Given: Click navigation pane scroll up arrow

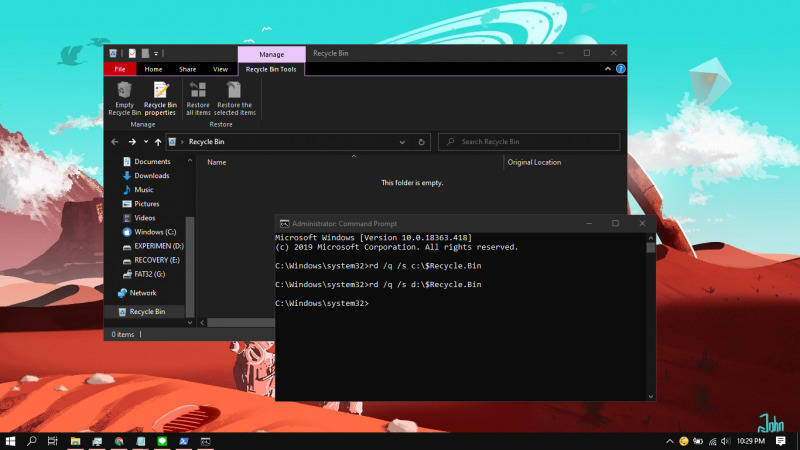Looking at the screenshot, I should pyautogui.click(x=190, y=160).
